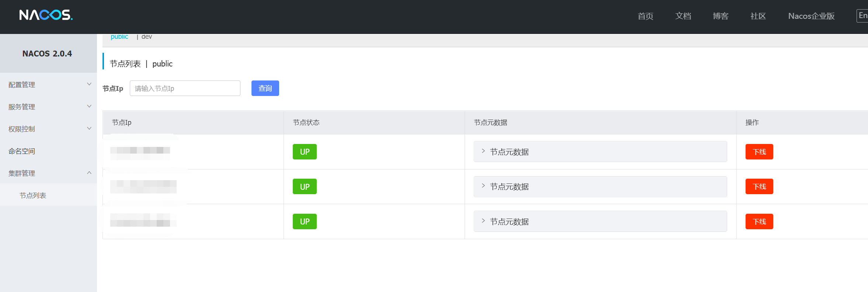This screenshot has width=868, height=292.
Task: Click the 节点Ip search input field
Action: click(x=185, y=88)
